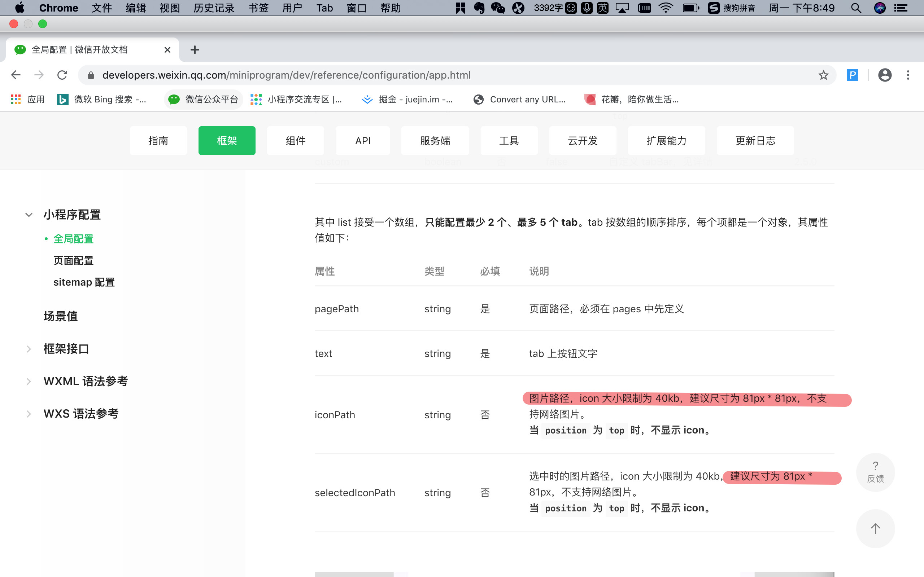
Task: Open the 历史记录 menu in menu bar
Action: 213,8
